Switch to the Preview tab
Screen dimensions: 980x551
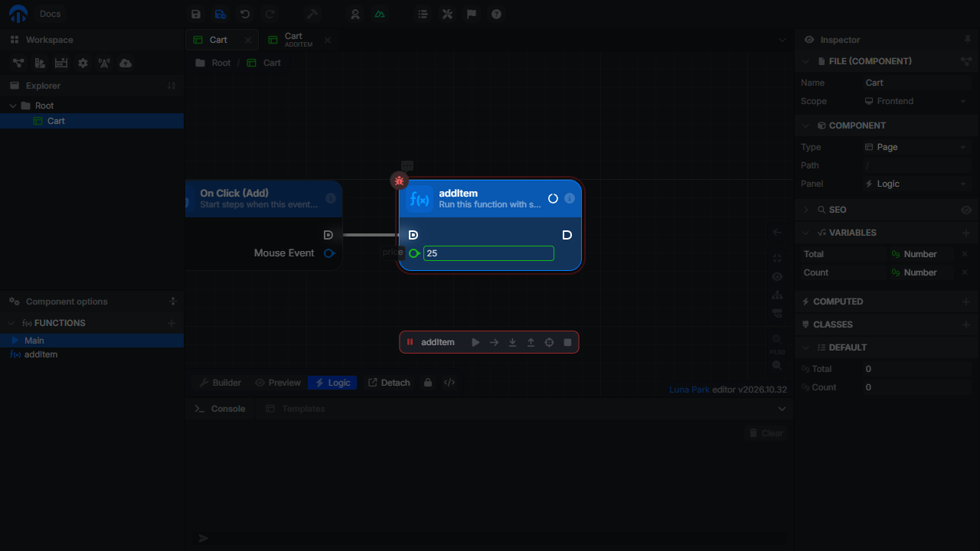[277, 383]
